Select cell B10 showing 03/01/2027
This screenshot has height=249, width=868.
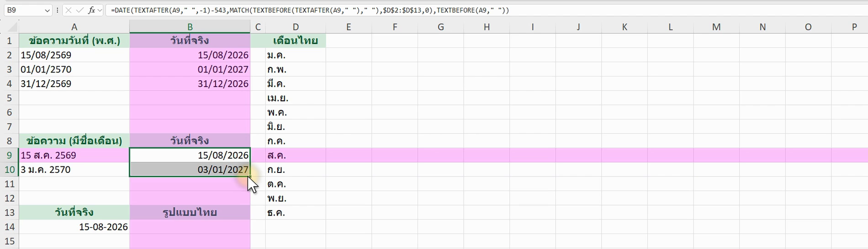coord(190,170)
